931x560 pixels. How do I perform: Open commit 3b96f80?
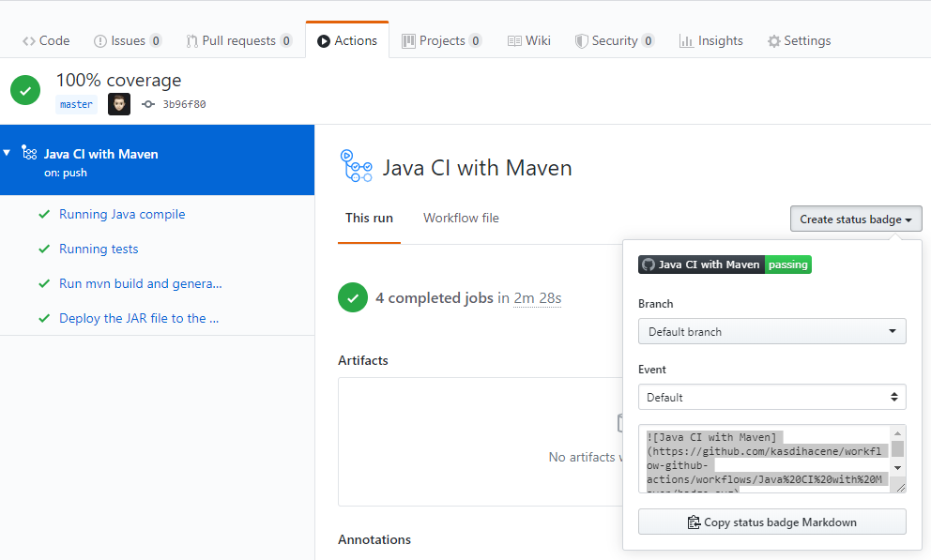pyautogui.click(x=184, y=104)
